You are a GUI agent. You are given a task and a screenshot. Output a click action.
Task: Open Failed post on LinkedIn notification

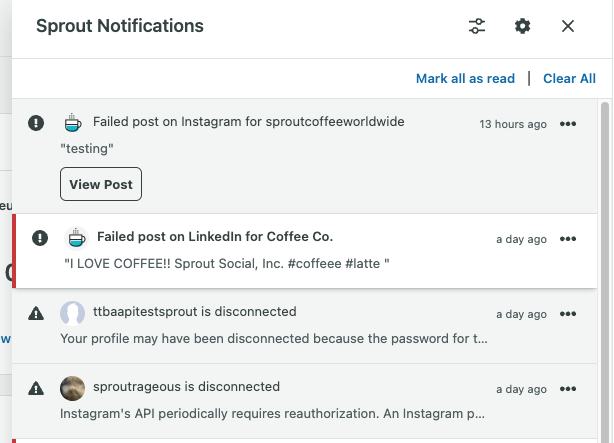(x=307, y=251)
